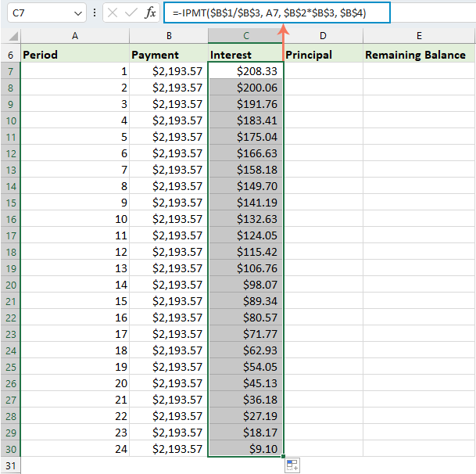Click the Name Box showing C7
476x474 pixels.
point(38,13)
